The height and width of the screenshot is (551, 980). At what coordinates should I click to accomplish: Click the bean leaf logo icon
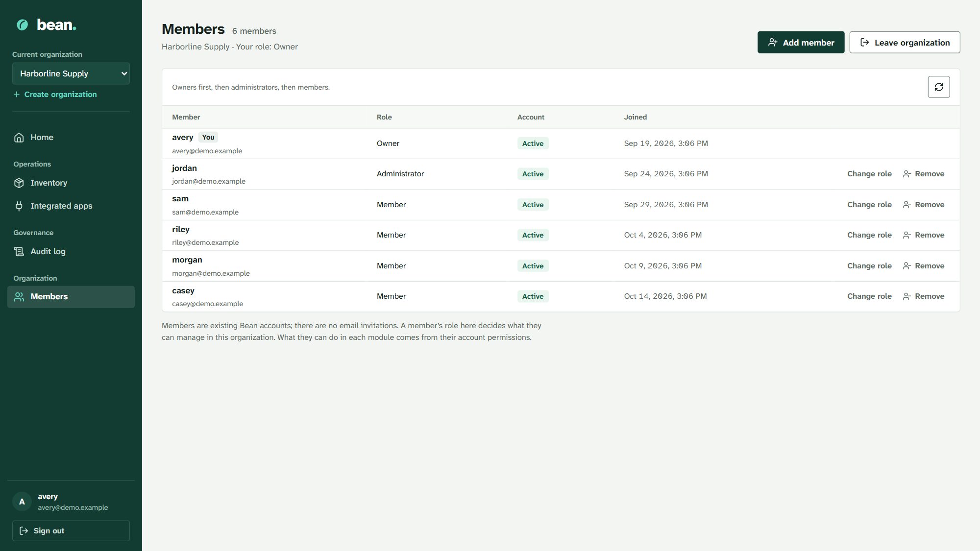click(23, 24)
